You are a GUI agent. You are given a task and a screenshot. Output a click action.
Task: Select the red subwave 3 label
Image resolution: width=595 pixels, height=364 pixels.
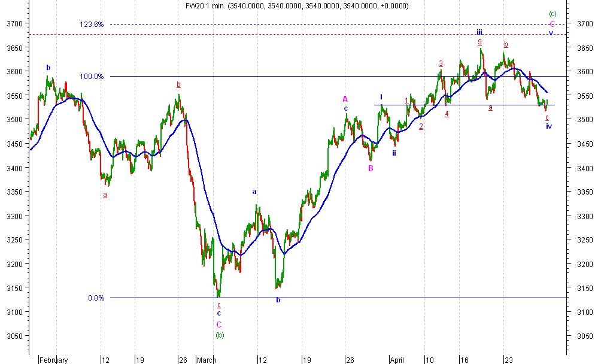pyautogui.click(x=441, y=63)
